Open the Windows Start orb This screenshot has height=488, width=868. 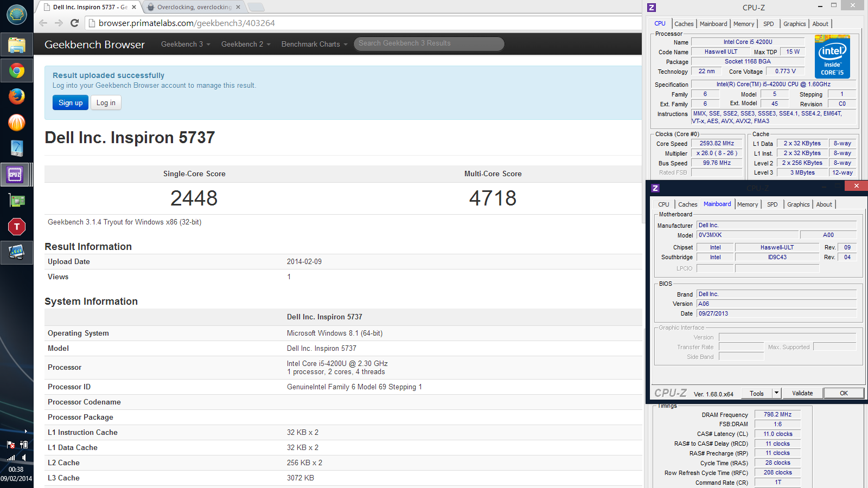pyautogui.click(x=17, y=15)
